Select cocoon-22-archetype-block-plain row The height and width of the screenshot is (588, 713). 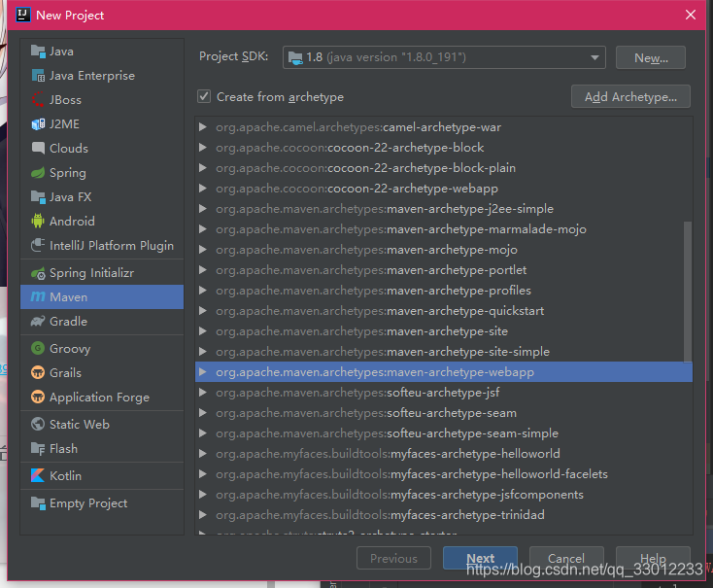coord(444,168)
